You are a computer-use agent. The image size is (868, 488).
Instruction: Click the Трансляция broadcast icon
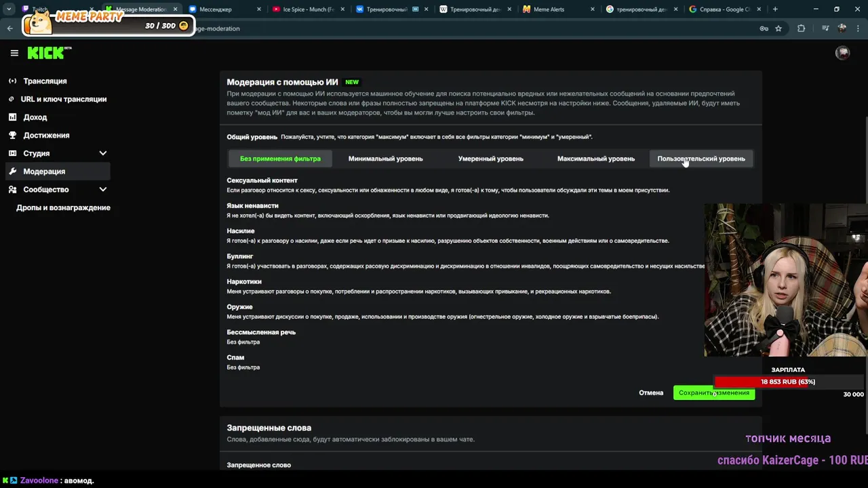point(12,81)
